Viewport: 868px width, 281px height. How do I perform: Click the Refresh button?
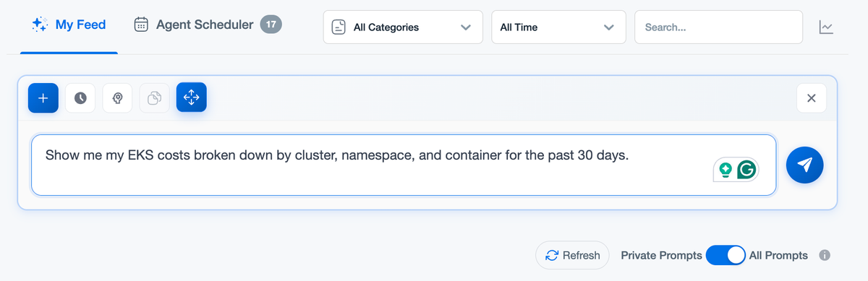point(572,255)
